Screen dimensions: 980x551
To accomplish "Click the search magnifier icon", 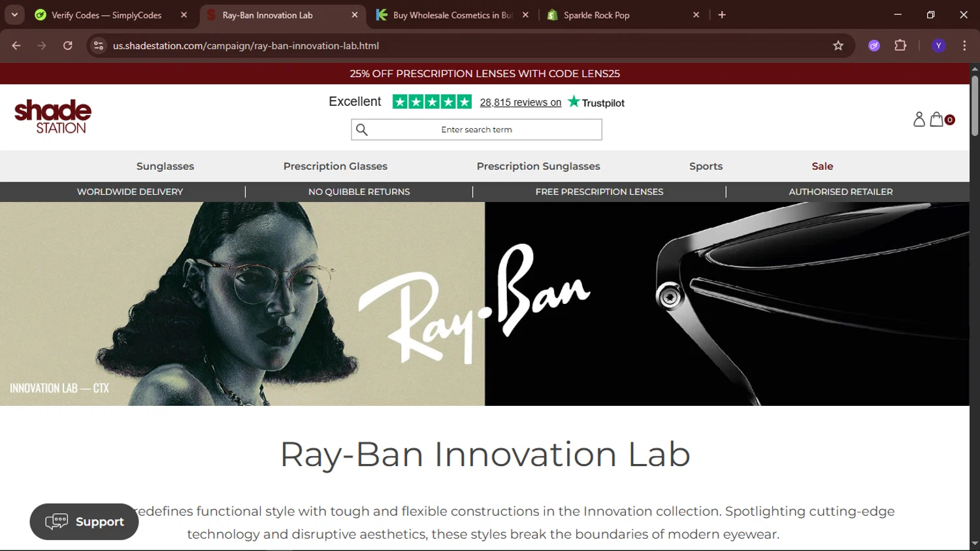I will pos(362,129).
